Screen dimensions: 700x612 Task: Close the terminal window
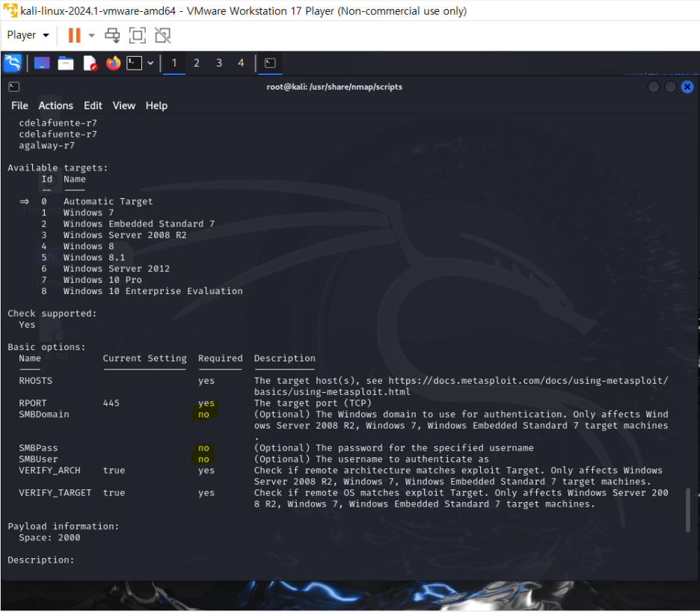[x=687, y=87]
